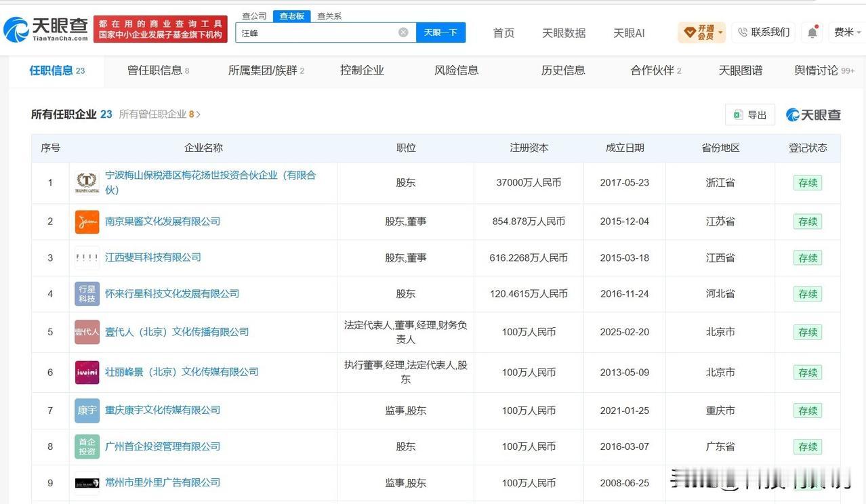Open company link 壹代人（北京）文化传播有限公司
866x504 pixels.
coord(177,332)
